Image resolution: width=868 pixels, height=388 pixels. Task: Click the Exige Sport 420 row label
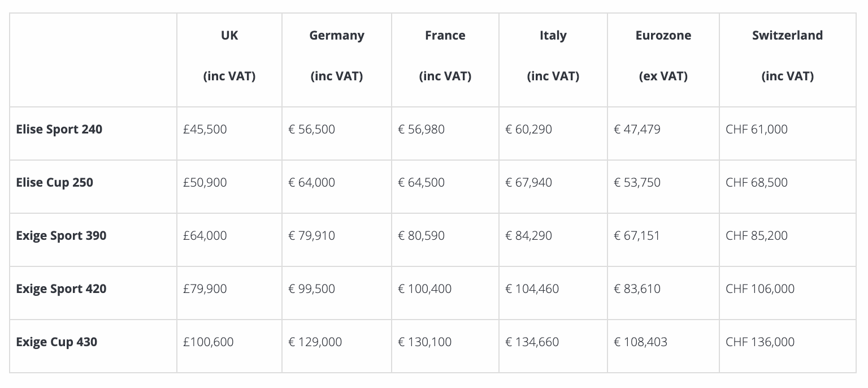[61, 289]
